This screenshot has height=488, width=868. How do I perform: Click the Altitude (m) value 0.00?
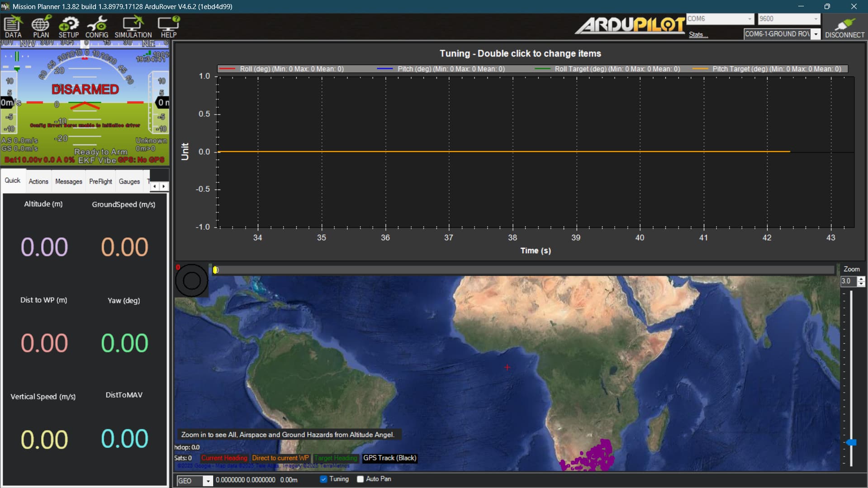pyautogui.click(x=44, y=247)
